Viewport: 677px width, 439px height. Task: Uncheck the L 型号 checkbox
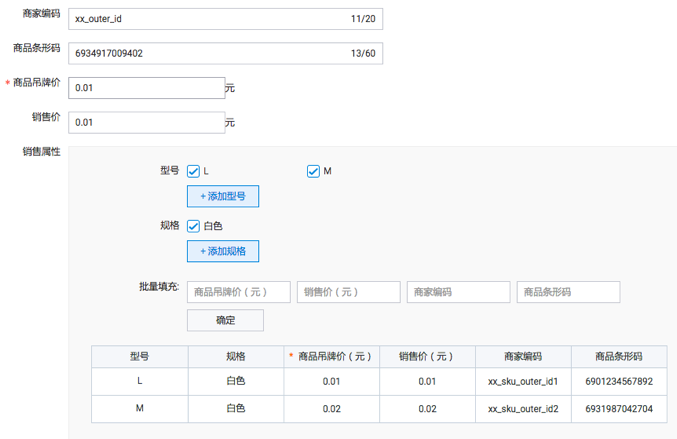[x=194, y=171]
